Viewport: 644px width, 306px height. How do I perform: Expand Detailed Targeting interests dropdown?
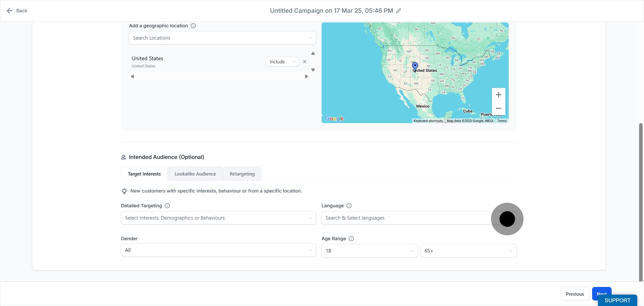pyautogui.click(x=218, y=218)
